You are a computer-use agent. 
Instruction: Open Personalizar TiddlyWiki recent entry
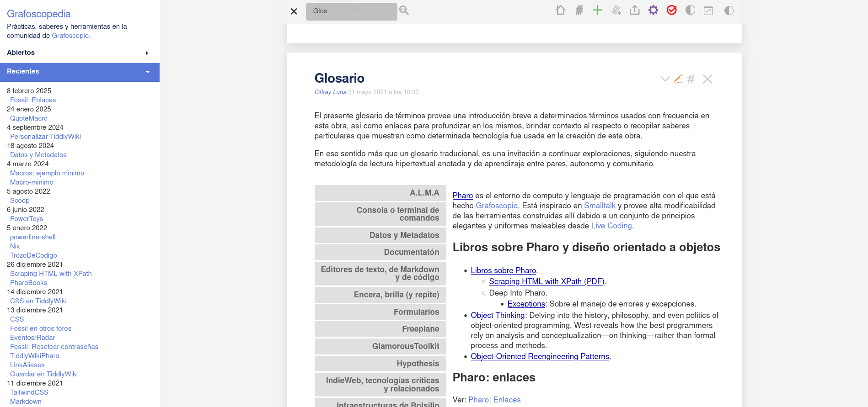pyautogui.click(x=45, y=137)
